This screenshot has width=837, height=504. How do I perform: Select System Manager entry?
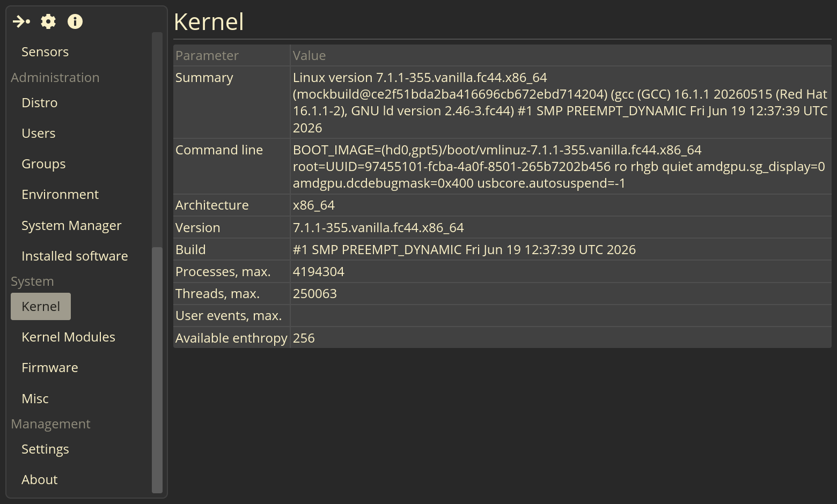(71, 226)
